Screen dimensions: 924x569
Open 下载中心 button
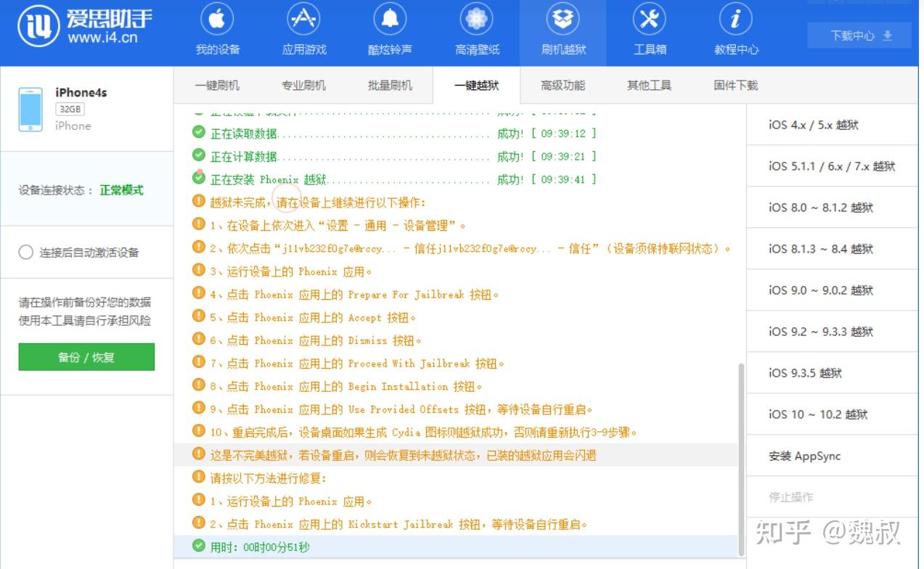(861, 36)
